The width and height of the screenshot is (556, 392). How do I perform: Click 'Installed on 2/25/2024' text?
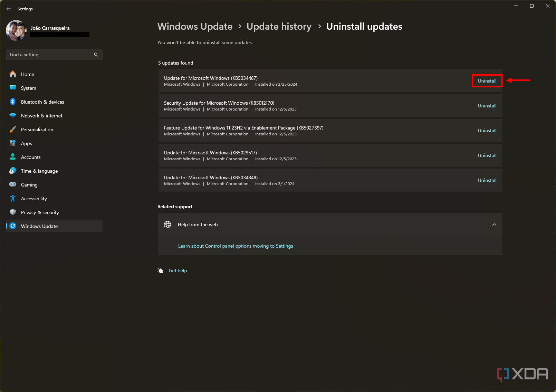tap(276, 84)
